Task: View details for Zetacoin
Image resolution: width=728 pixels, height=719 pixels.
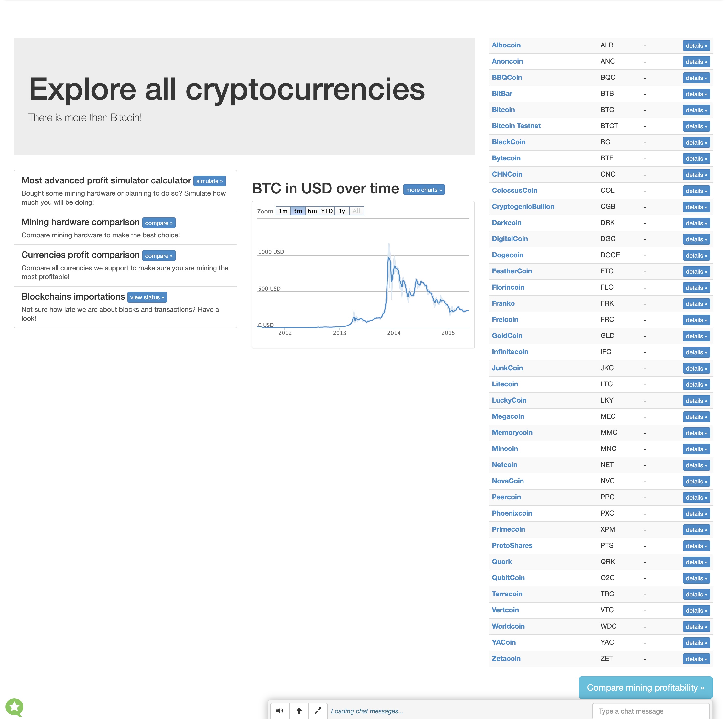Action: (696, 659)
